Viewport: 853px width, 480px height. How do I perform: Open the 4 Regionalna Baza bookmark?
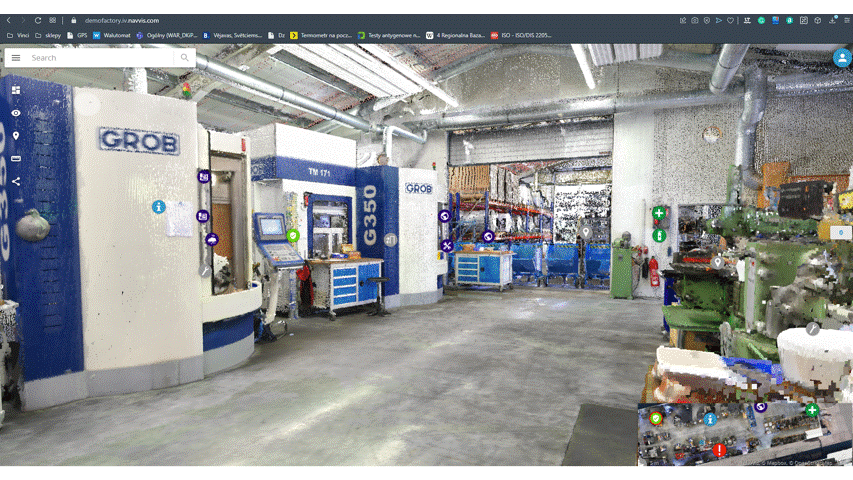click(x=455, y=35)
